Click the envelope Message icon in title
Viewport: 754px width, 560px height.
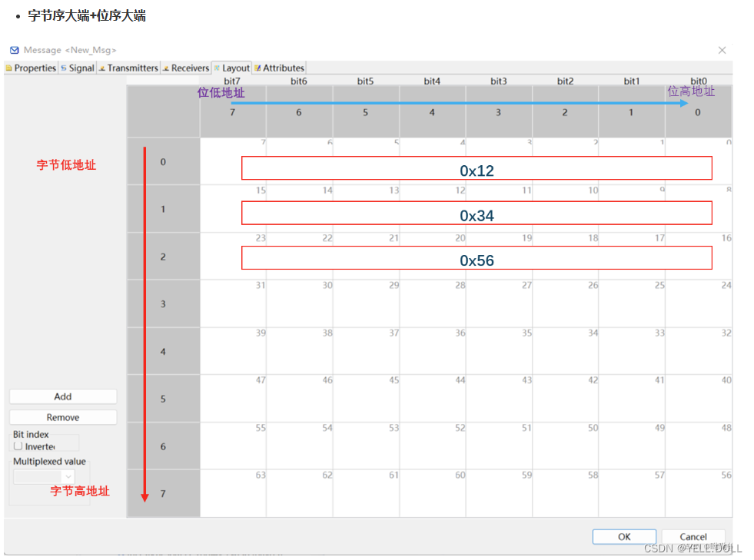[x=15, y=50]
